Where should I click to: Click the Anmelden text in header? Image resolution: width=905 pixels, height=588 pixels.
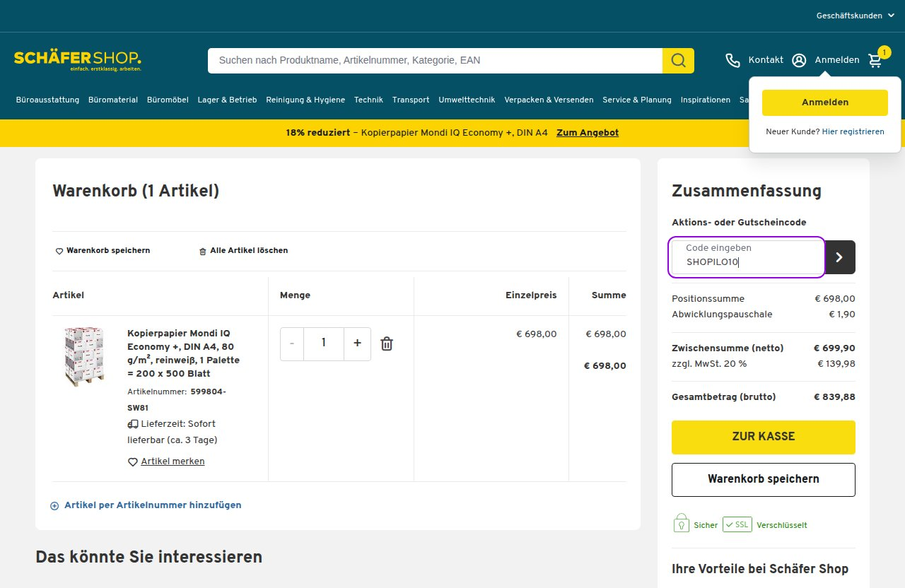[837, 60]
